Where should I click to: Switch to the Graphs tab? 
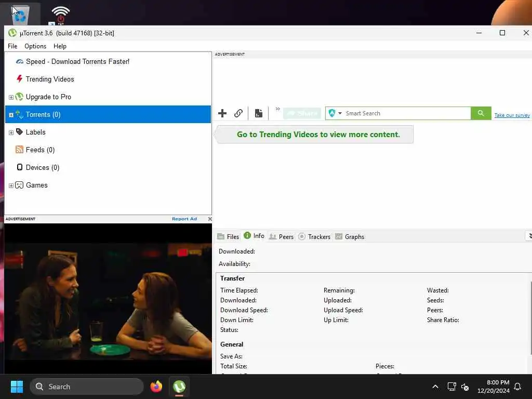tap(350, 236)
